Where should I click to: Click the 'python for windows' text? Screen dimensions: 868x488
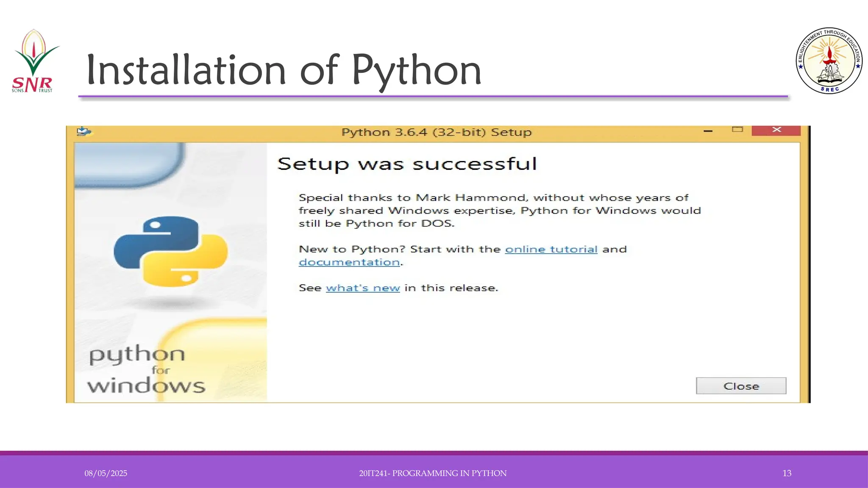click(x=146, y=369)
